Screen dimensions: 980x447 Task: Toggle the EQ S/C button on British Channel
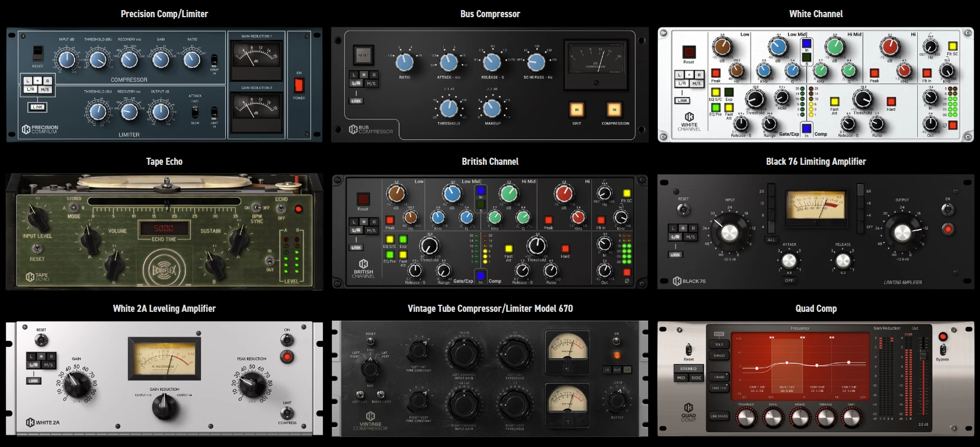coord(389,240)
